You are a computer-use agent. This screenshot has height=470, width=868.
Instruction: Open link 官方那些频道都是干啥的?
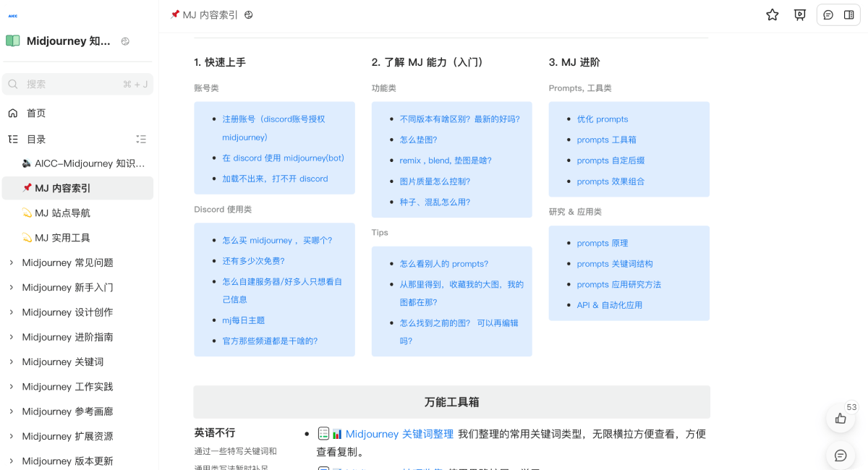click(270, 341)
